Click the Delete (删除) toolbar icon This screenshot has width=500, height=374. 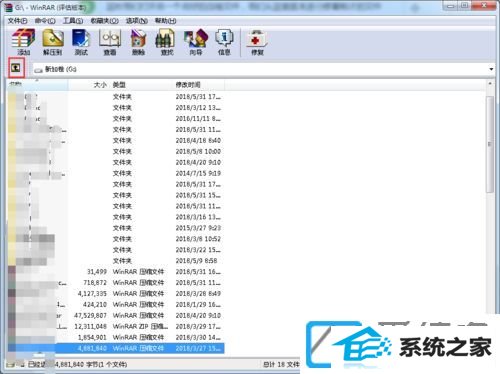138,42
